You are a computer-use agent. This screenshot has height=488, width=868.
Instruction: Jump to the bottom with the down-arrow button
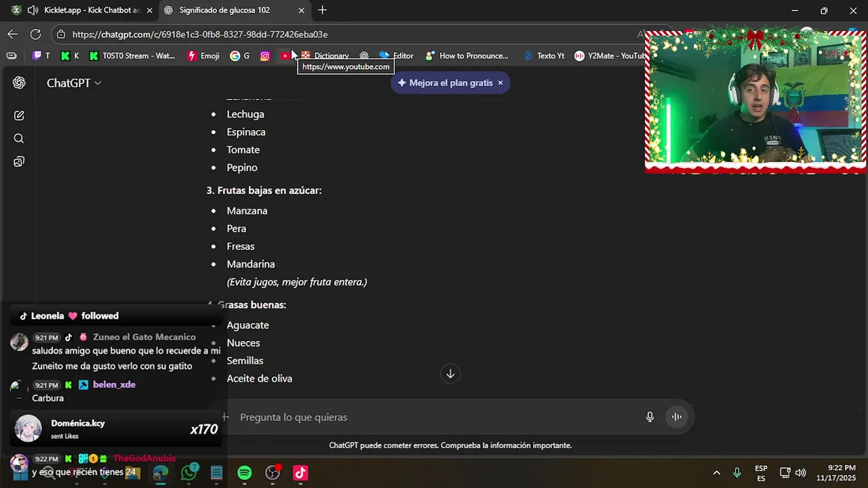450,373
